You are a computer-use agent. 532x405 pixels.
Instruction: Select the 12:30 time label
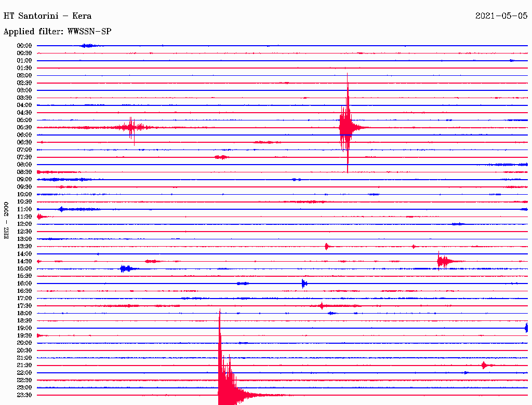(24, 232)
